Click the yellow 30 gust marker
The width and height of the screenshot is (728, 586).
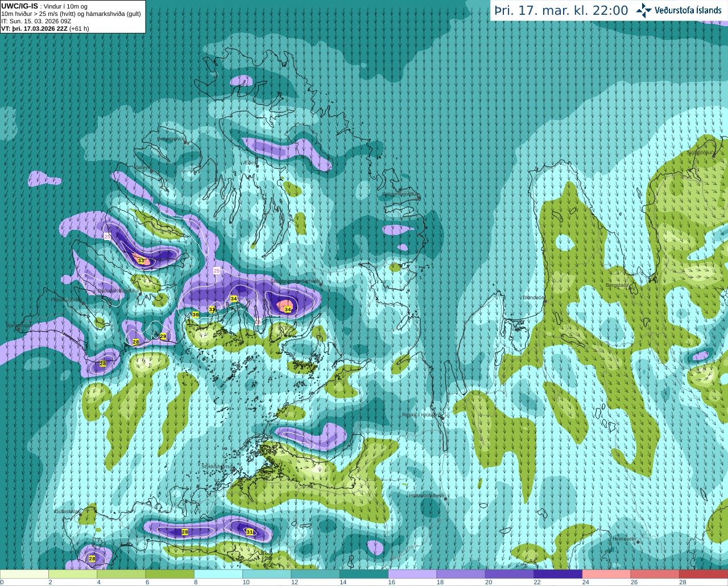[x=196, y=315]
